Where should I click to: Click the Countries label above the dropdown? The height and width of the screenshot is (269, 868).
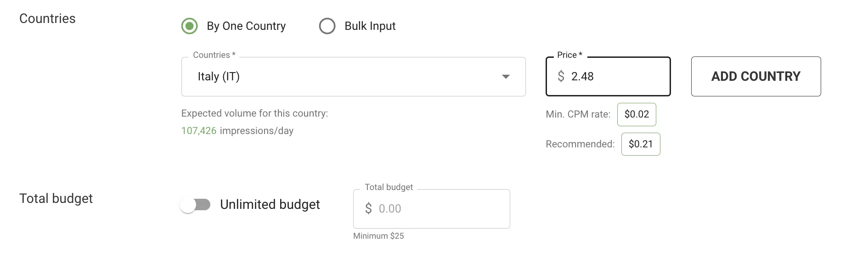[x=214, y=54]
